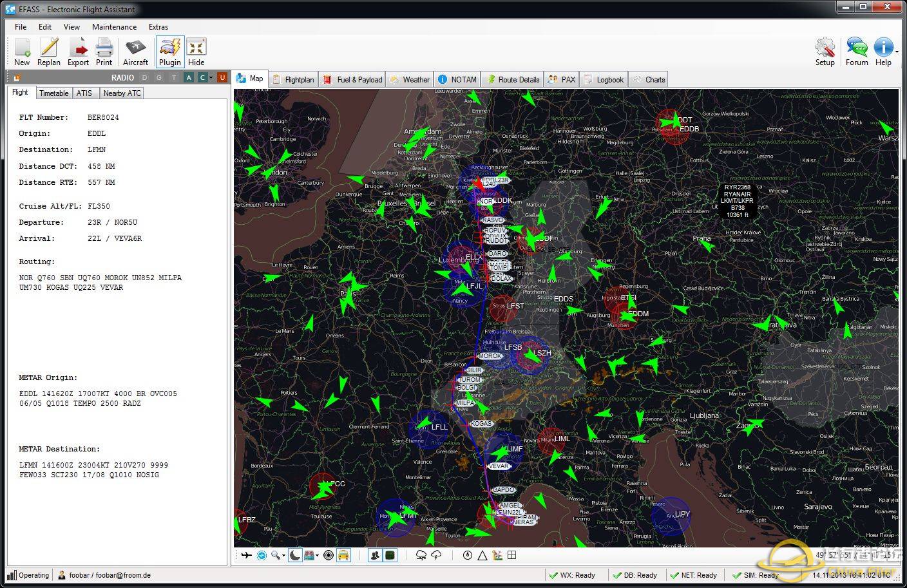Viewport: 907px width, 588px height.
Task: Open the Replan tool
Action: 49,52
